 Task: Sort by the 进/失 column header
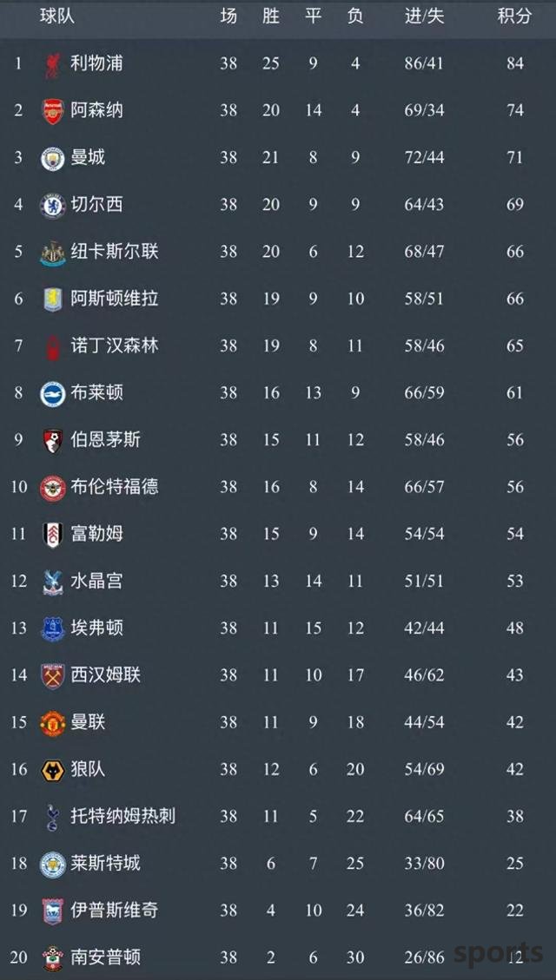425,16
